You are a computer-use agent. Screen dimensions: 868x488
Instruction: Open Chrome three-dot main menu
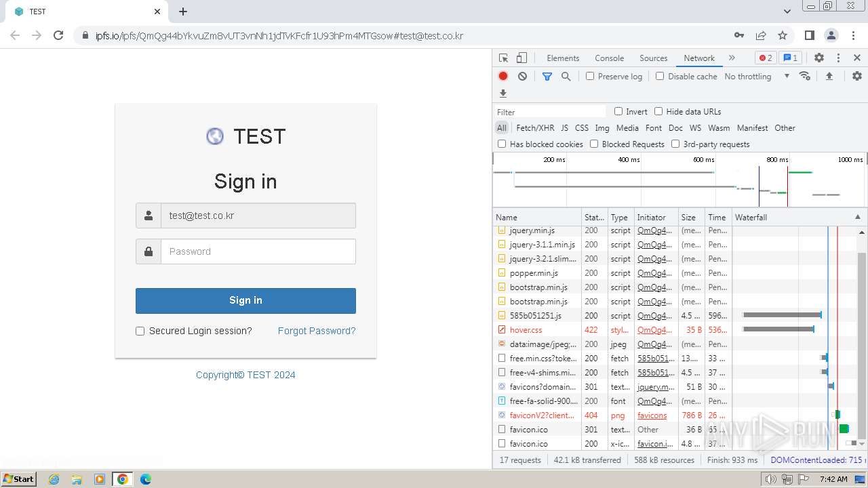pos(853,35)
